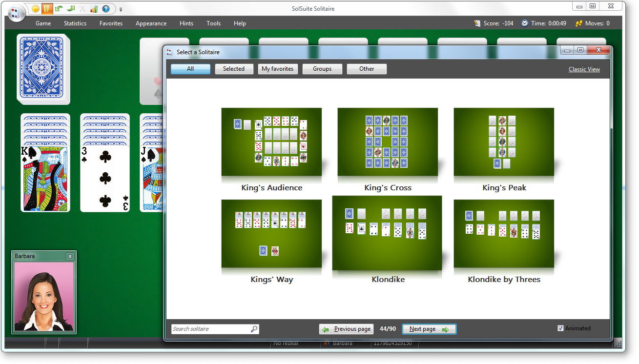This screenshot has width=639, height=364.
Task: Open the Groups category view
Action: tap(322, 69)
